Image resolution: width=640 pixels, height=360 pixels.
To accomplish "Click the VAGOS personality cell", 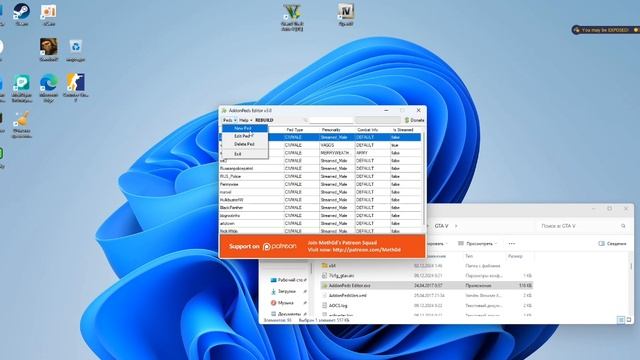I will click(x=337, y=145).
